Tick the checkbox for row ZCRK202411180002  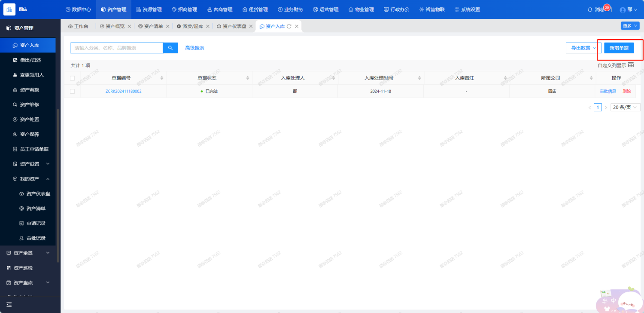[72, 91]
